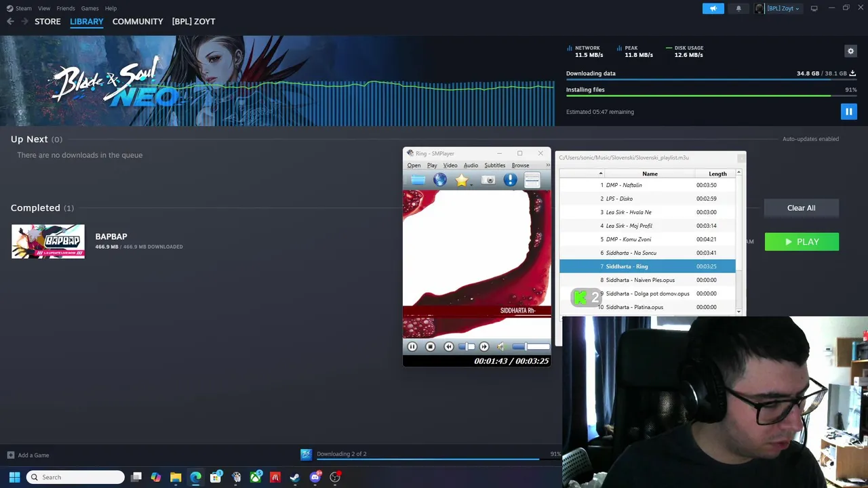Pause the Blade & Soul NEO download

[x=848, y=112]
